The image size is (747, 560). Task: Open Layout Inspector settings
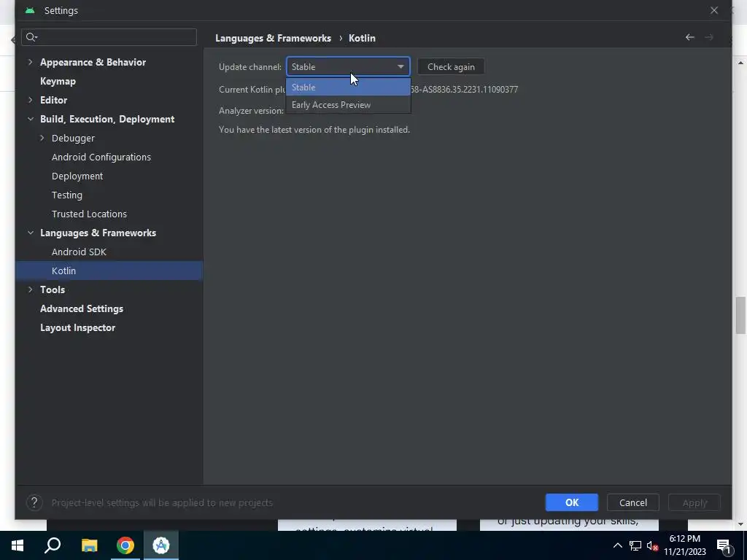click(77, 327)
